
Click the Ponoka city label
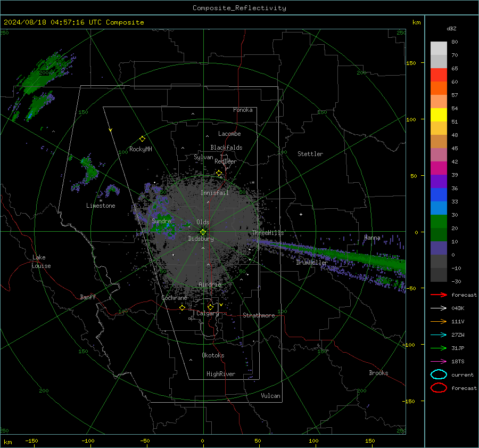(243, 110)
